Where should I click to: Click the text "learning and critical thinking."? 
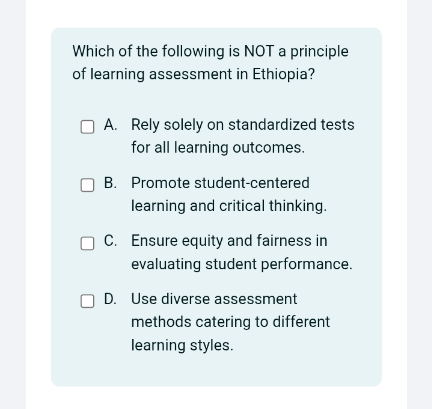coord(229,206)
